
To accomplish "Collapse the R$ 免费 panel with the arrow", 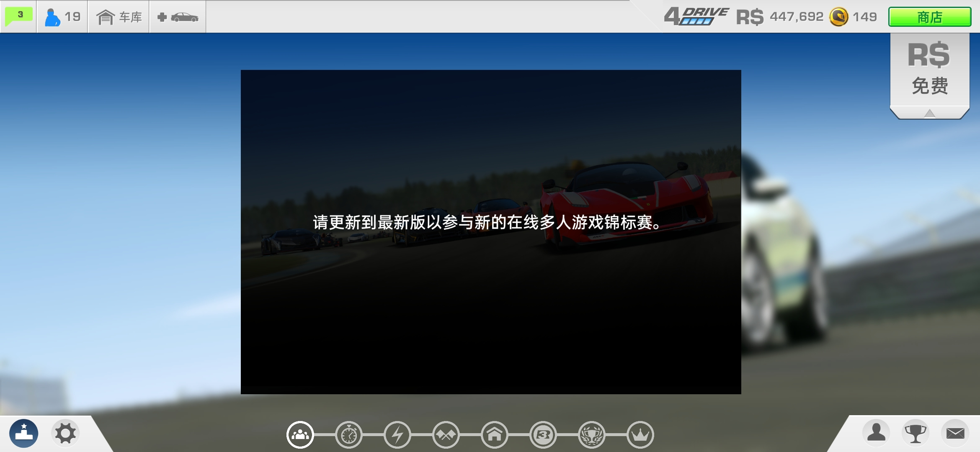I will click(930, 113).
